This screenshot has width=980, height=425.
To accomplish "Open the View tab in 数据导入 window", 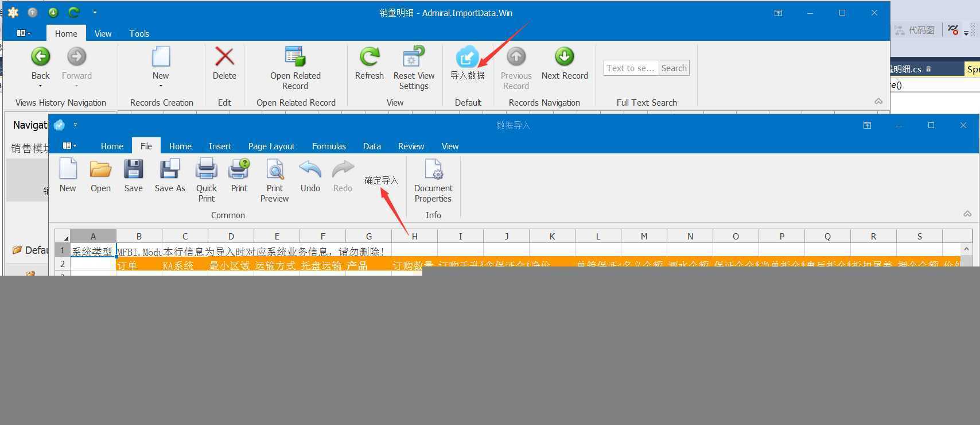I will 450,146.
